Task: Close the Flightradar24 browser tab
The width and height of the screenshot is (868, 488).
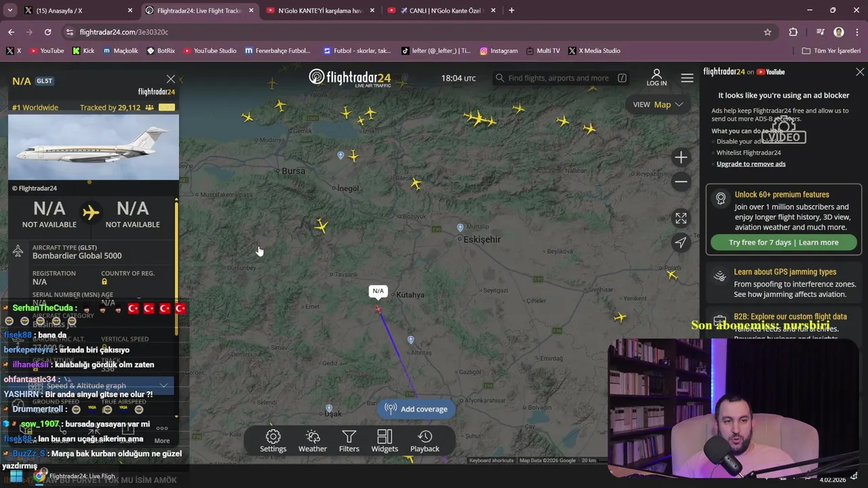Action: click(x=252, y=10)
